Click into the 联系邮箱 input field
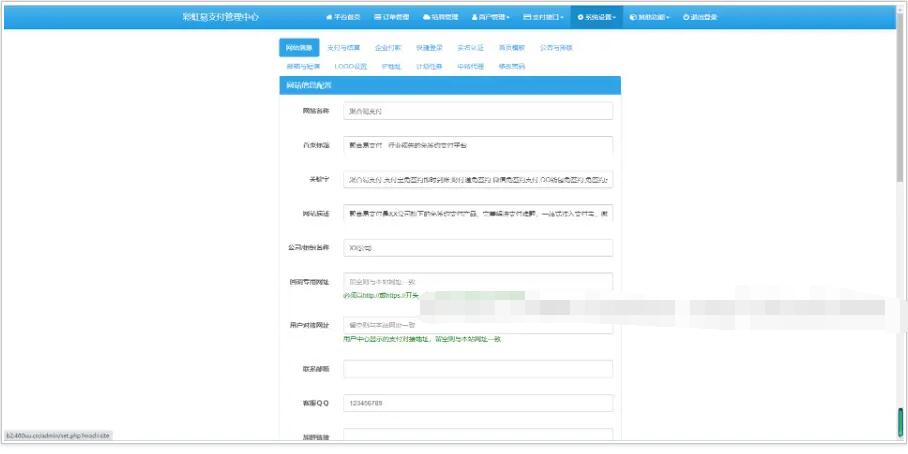This screenshot has width=908, height=454. (478, 369)
